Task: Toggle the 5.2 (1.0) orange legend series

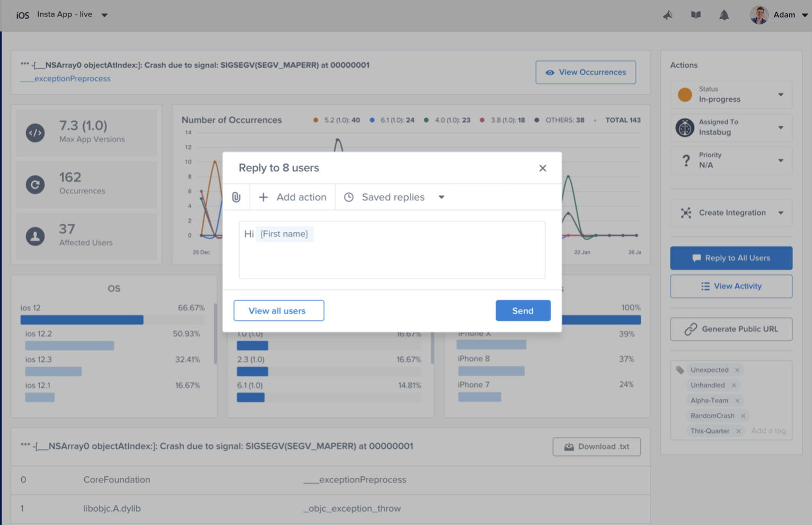Action: [x=337, y=120]
